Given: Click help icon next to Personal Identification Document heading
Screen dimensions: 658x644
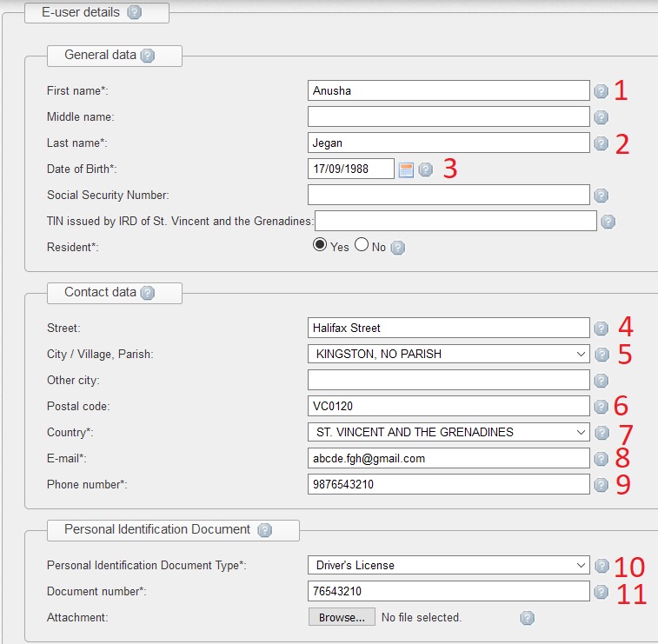Looking at the screenshot, I should 265,530.
